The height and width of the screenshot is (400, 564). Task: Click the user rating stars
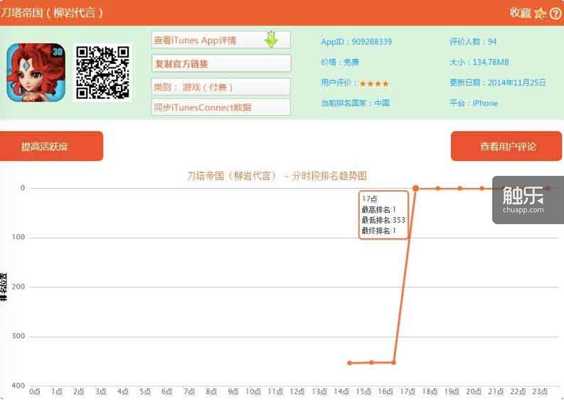pos(374,84)
